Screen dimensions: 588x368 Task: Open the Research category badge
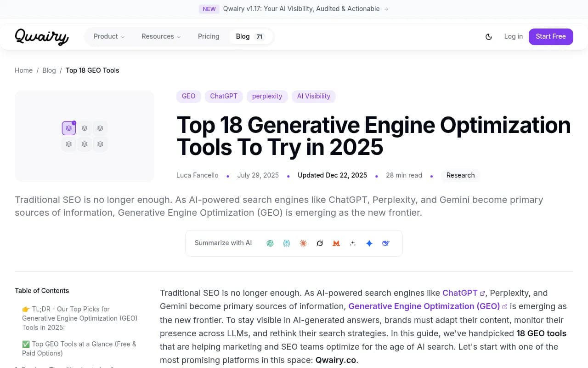(460, 175)
